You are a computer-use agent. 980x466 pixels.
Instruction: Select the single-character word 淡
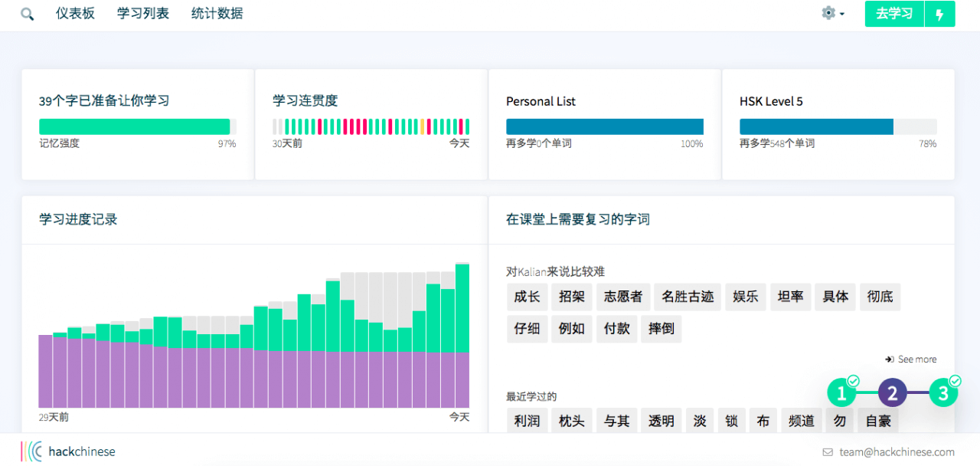(x=700, y=421)
